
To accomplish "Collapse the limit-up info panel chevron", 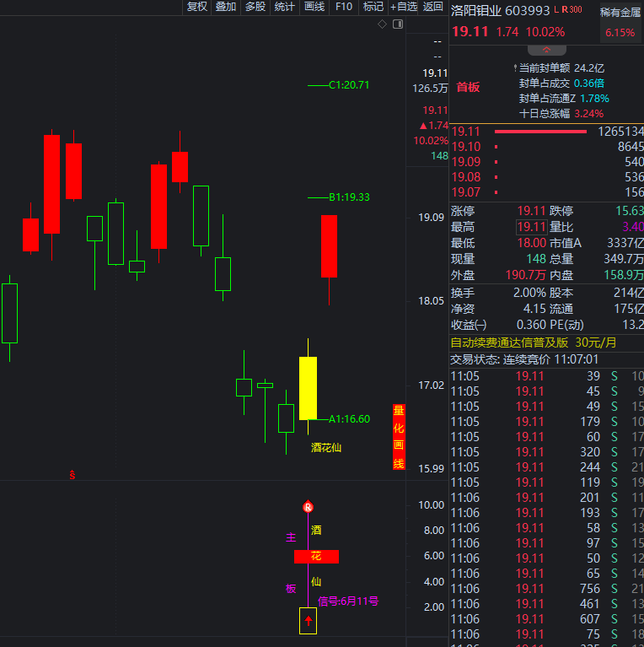I will point(547,50).
